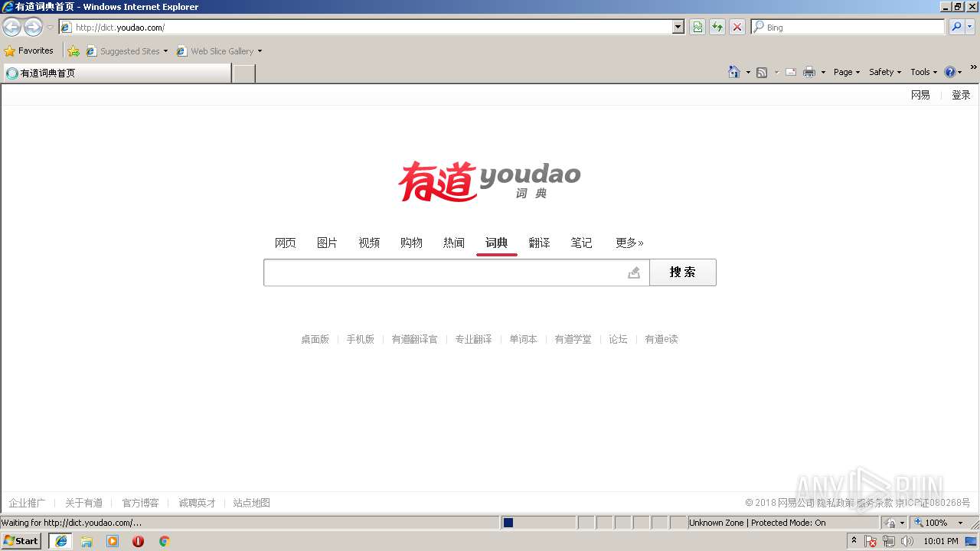Open the Start menu
Image resolution: width=980 pixels, height=551 pixels.
21,541
